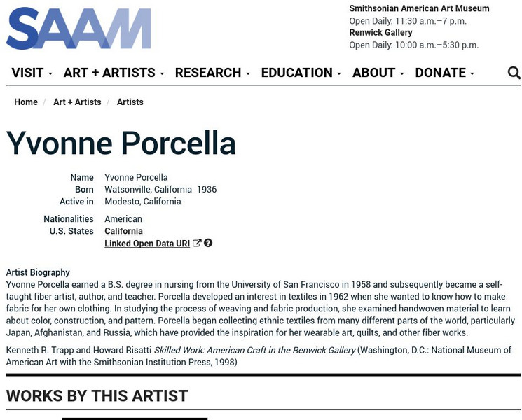Click the external link icon beside Linked Open Data URI
522x420 pixels.
point(197,244)
